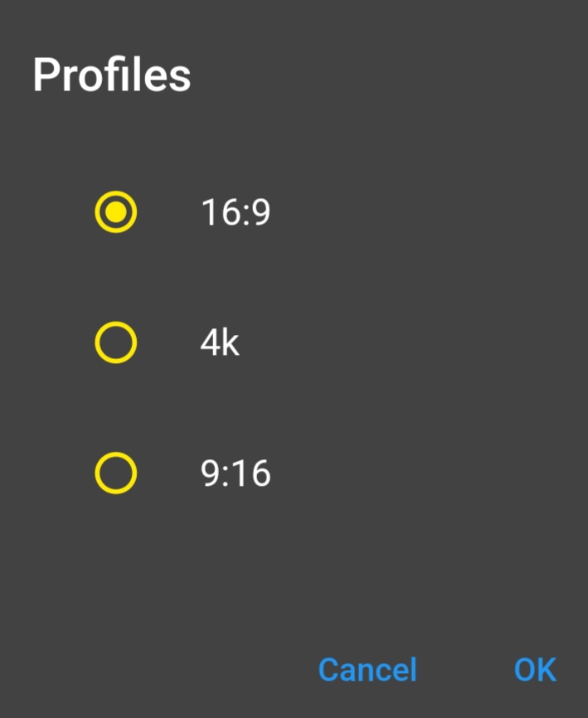Tap the unselected circle next to 9:16
The width and height of the screenshot is (588, 718).
[x=115, y=473]
